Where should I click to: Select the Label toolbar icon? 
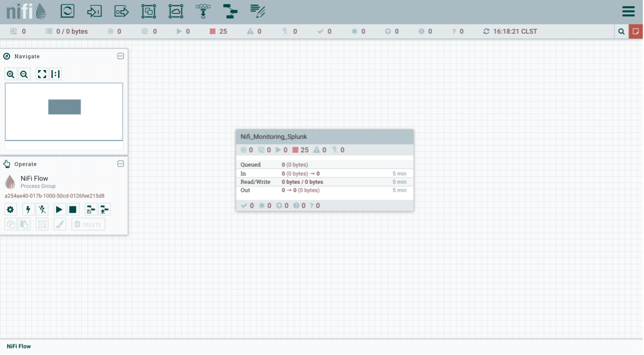[258, 11]
